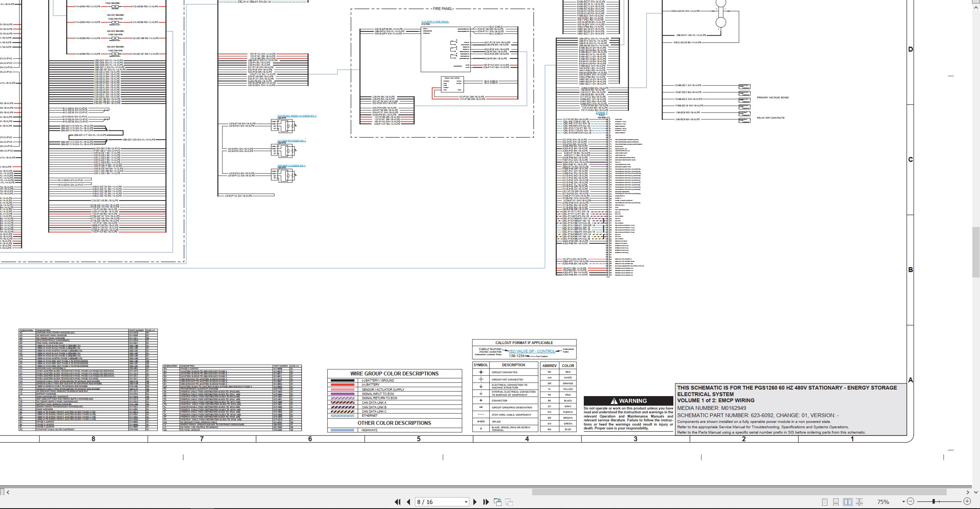980x509 pixels.
Task: Click wire label W822-GK29 BK-14-XLPE
Action: [688, 42]
